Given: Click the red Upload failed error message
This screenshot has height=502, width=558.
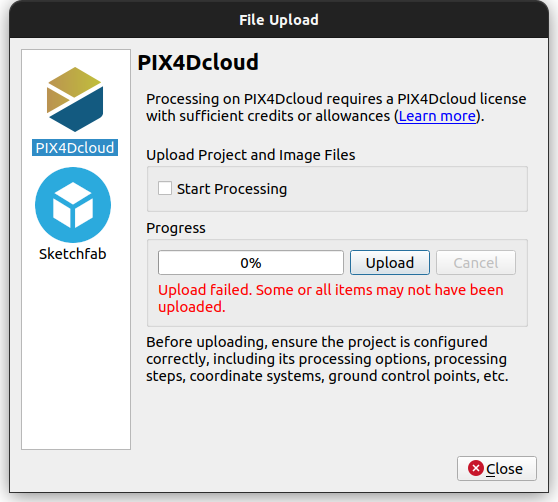Looking at the screenshot, I should [331, 298].
